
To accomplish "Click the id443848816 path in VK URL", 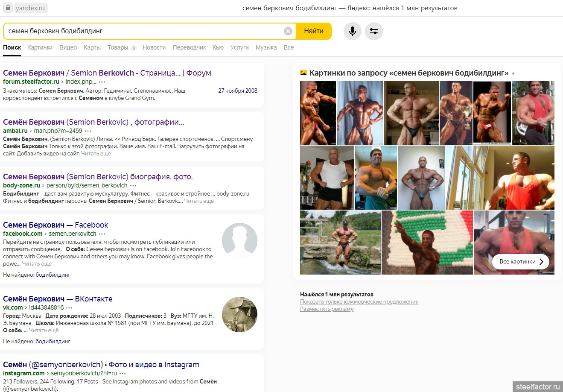I will point(46,308).
